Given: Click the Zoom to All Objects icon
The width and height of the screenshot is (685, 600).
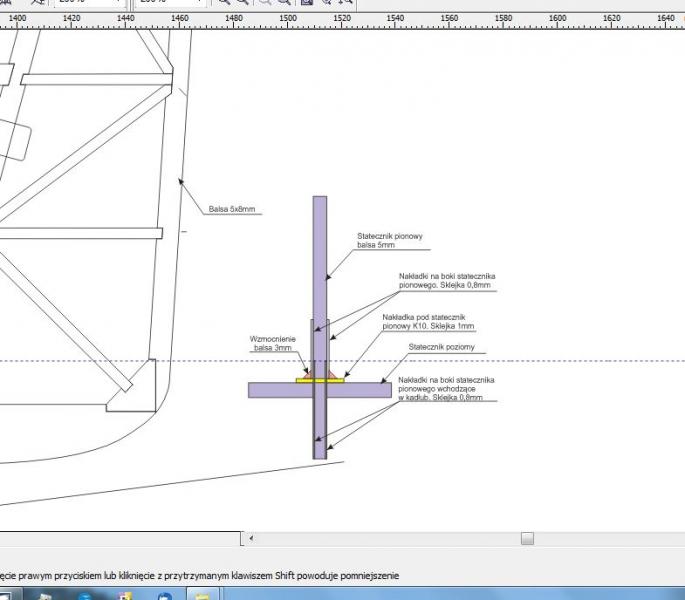Looking at the screenshot, I should point(285,3).
